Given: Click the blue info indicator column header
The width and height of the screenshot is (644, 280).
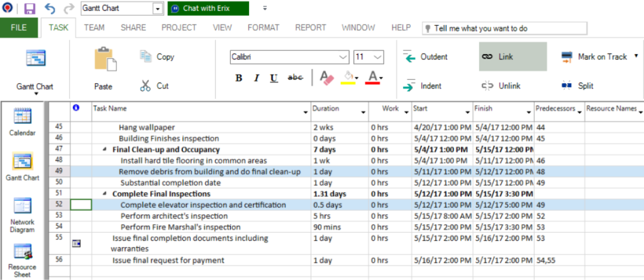Looking at the screenshot, I should (x=75, y=108).
